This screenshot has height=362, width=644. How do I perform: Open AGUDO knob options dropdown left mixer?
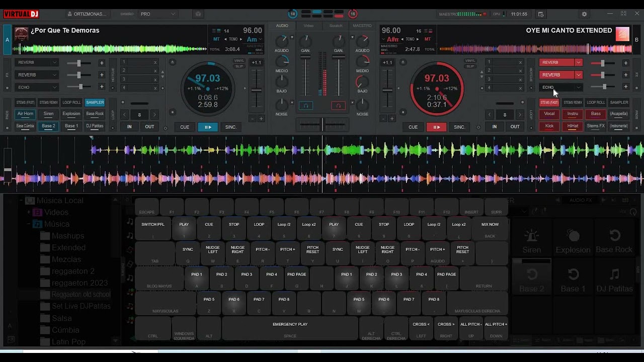click(292, 36)
